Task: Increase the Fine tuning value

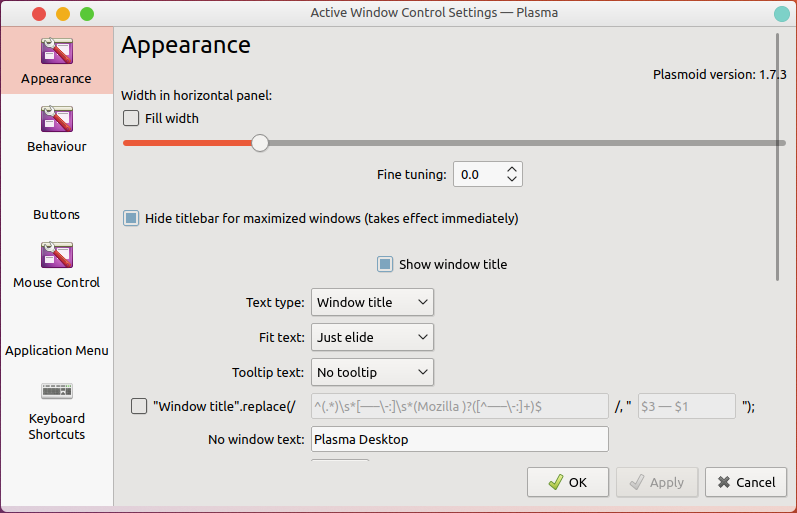Action: pos(512,169)
